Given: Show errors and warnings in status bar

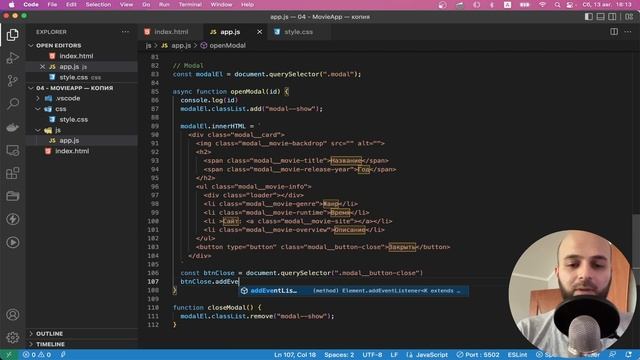Looking at the screenshot, I should tap(37, 355).
